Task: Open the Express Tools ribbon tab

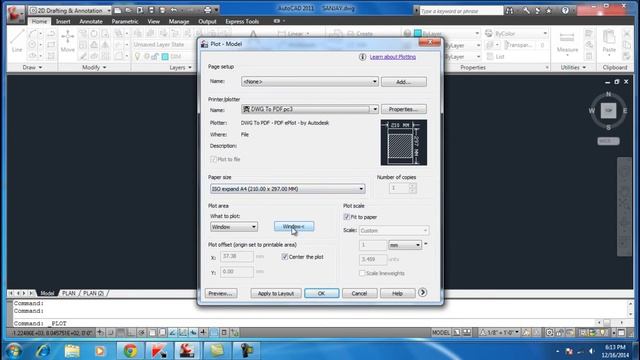Action: (x=242, y=21)
